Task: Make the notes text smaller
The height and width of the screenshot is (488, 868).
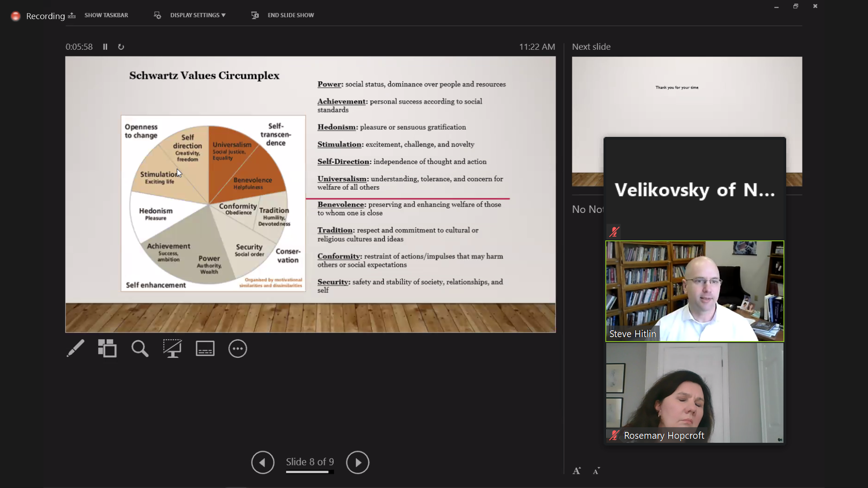Action: pyautogui.click(x=596, y=471)
